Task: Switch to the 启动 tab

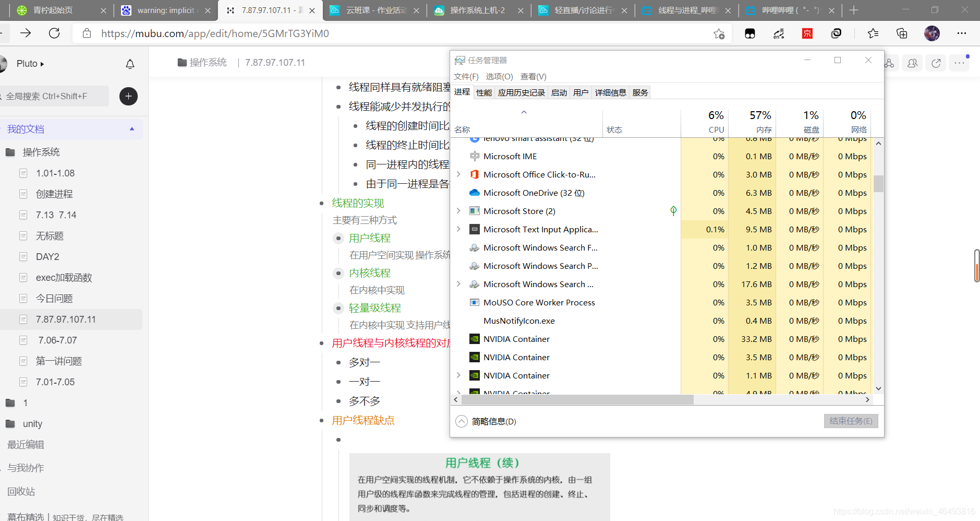Action: pyautogui.click(x=559, y=92)
